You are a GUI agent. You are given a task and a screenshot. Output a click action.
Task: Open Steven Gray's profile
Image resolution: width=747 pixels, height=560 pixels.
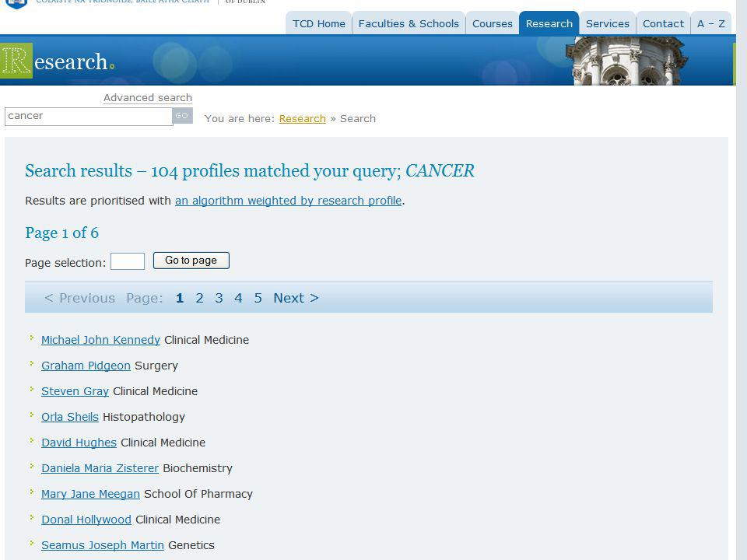click(75, 391)
